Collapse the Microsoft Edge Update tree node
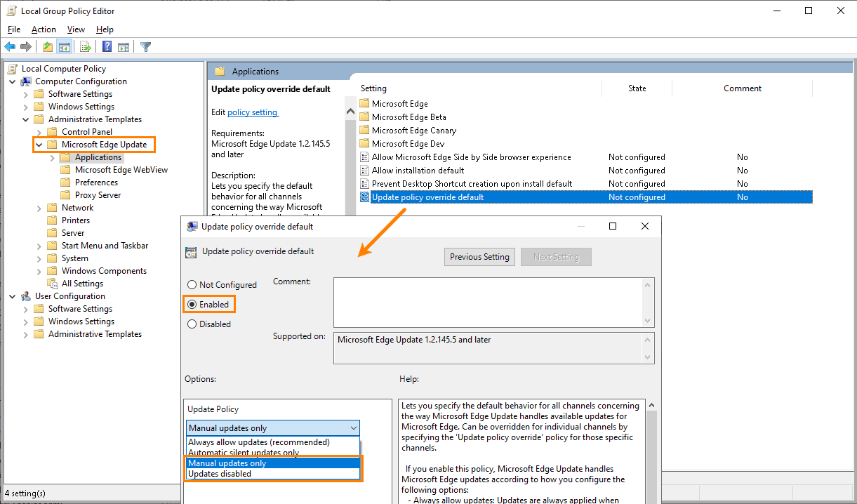The image size is (857, 504). pos(39,144)
